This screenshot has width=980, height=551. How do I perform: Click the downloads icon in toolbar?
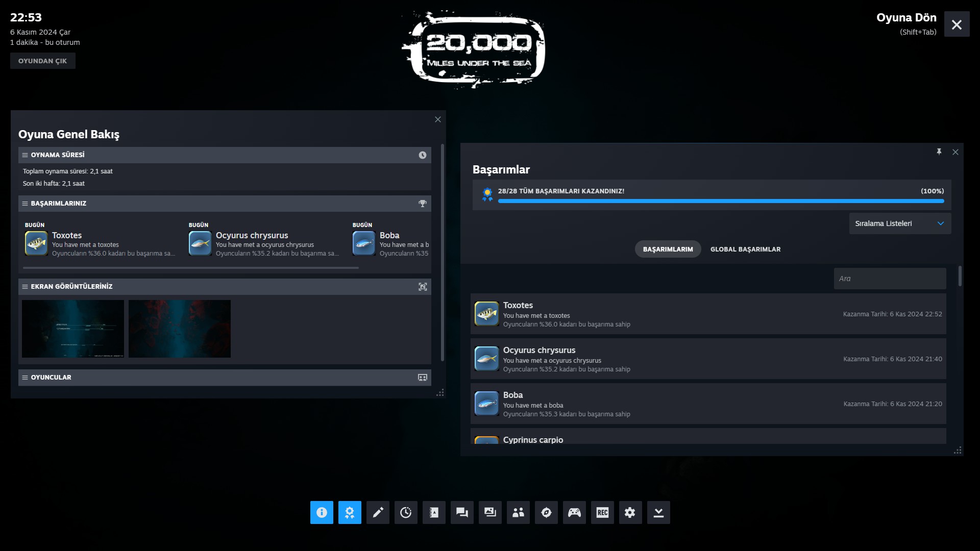coord(658,512)
